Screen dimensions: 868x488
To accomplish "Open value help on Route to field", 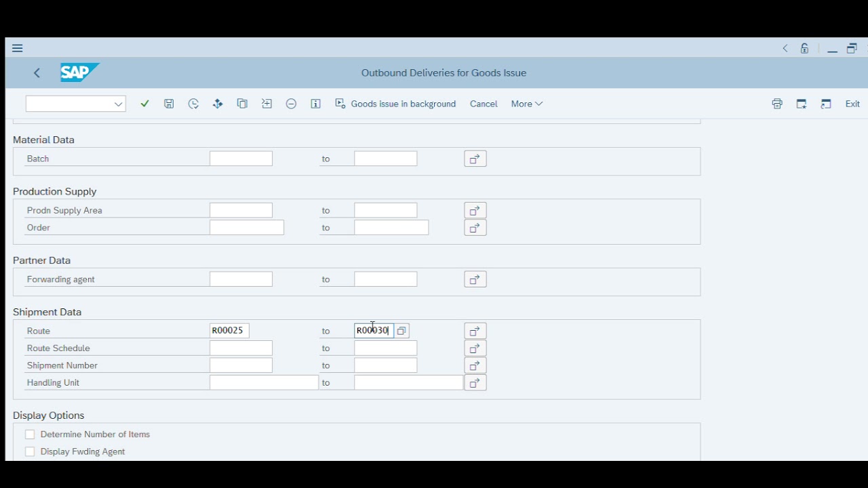I will tap(401, 331).
